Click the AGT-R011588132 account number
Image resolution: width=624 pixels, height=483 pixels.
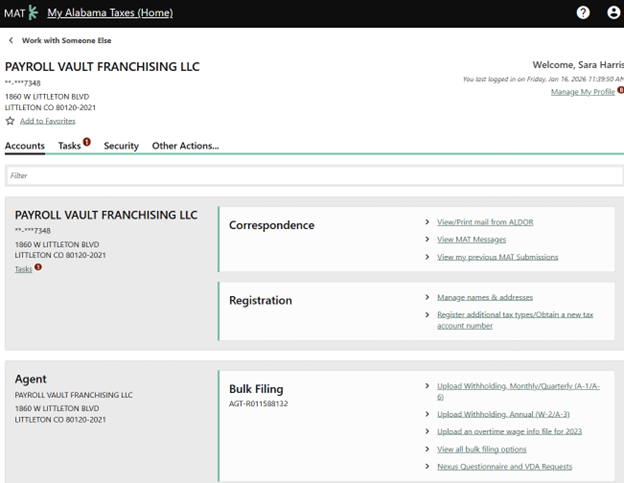258,404
